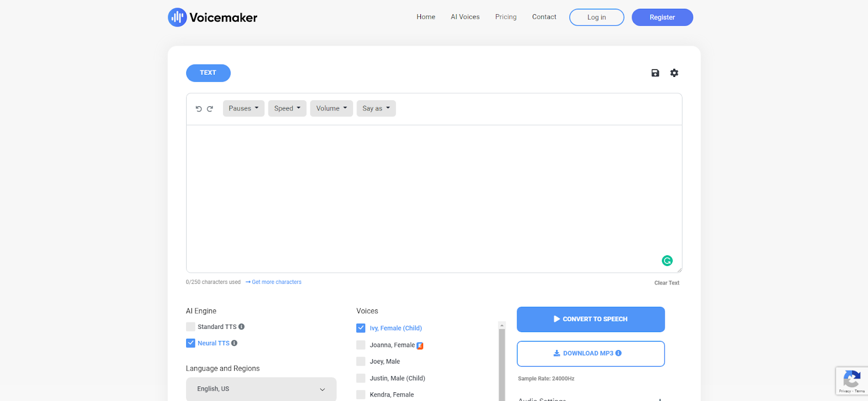Click the undo arrow icon
868x401 pixels.
(199, 109)
